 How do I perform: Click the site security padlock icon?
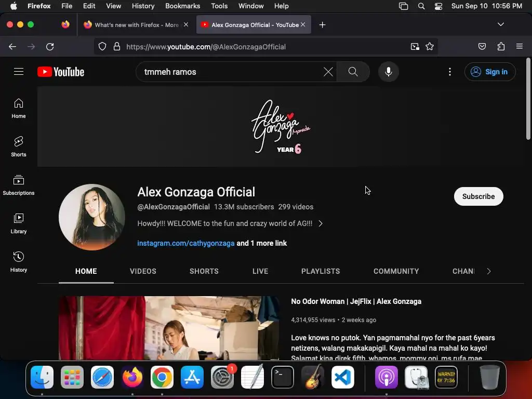tap(117, 46)
